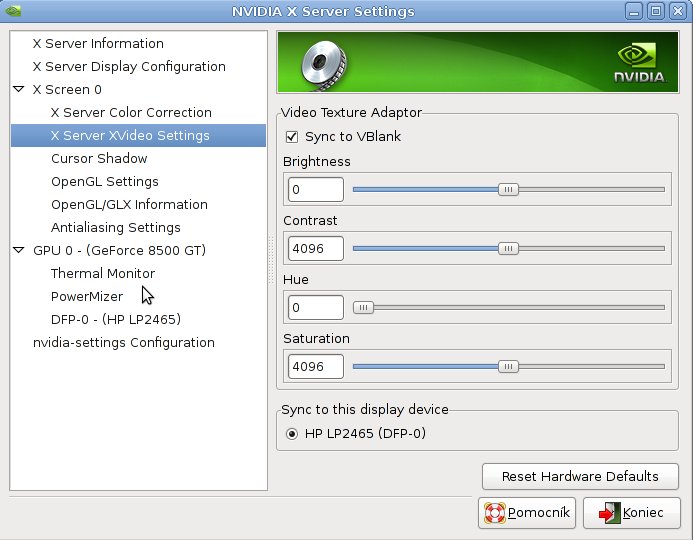This screenshot has height=540, width=693.
Task: Click the NVIDIA logo in the banner
Action: tap(640, 62)
